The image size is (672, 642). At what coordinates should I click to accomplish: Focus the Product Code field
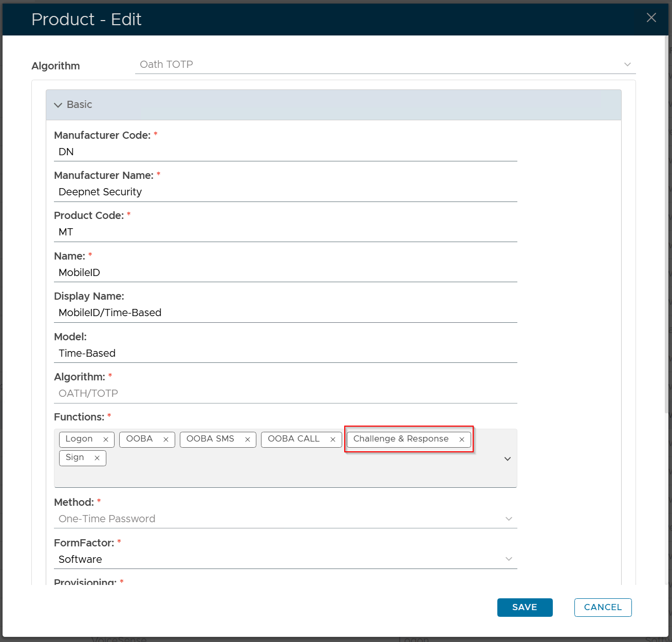click(285, 232)
